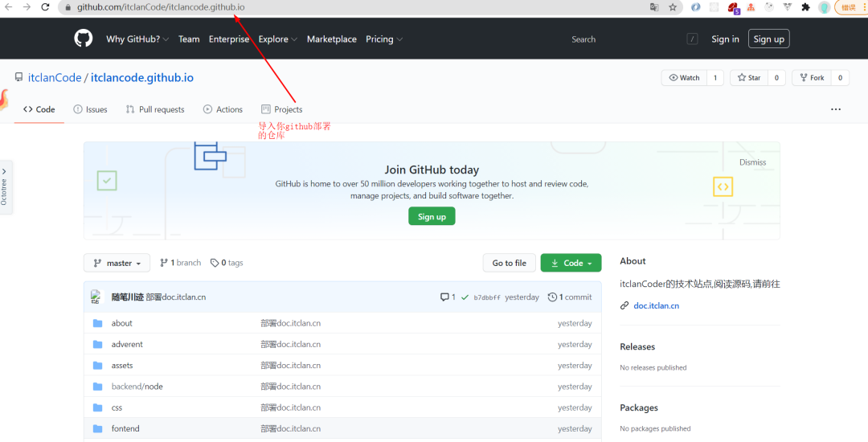
Task: Open the green Code download dropdown
Action: coord(571,263)
